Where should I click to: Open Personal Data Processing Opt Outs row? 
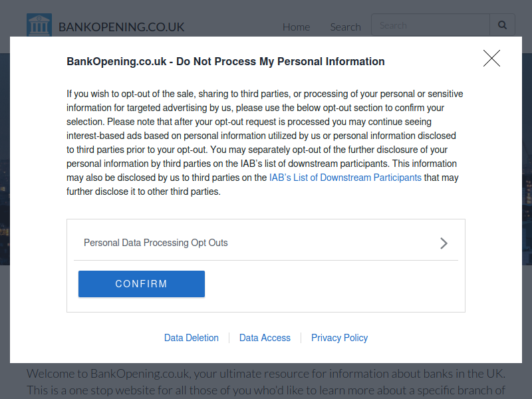pyautogui.click(x=265, y=243)
